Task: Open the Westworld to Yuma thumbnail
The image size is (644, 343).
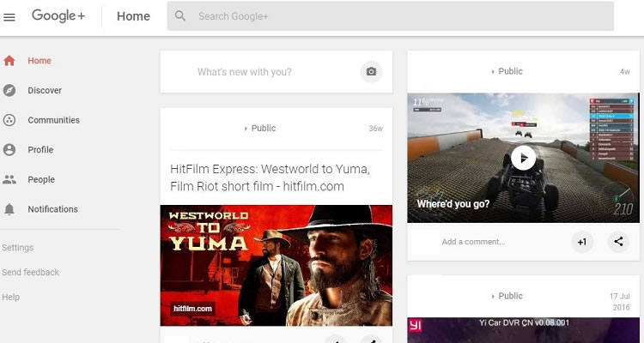Action: point(276,266)
